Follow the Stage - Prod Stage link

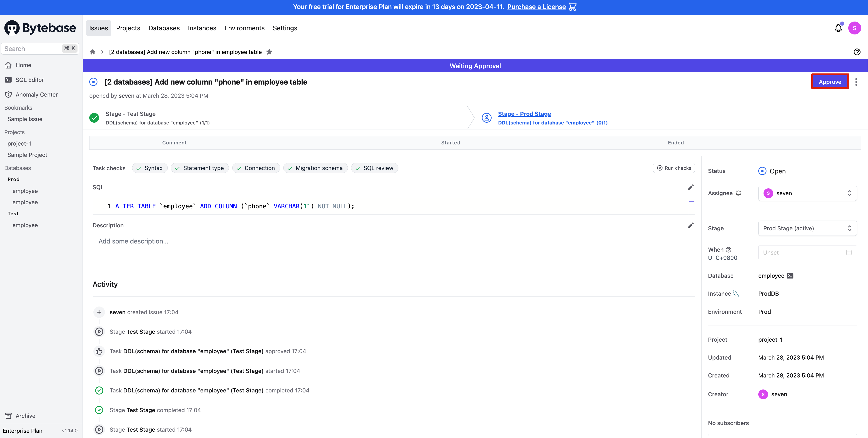click(524, 114)
